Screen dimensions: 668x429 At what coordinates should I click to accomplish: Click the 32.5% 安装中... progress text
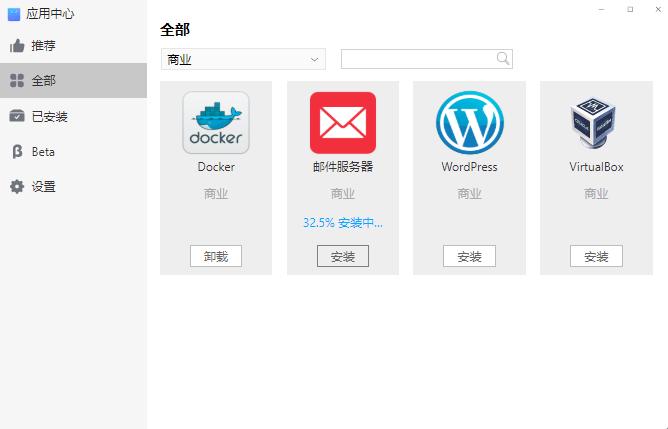(x=343, y=222)
